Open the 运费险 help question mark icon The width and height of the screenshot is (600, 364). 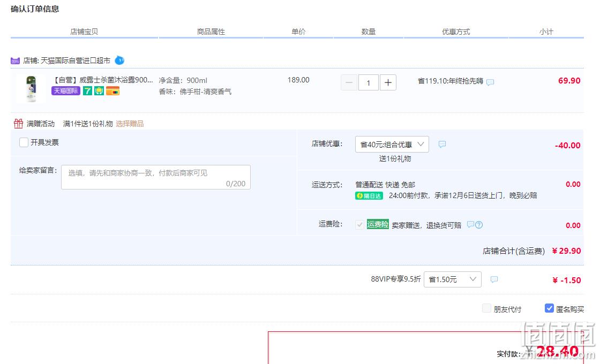[479, 225]
